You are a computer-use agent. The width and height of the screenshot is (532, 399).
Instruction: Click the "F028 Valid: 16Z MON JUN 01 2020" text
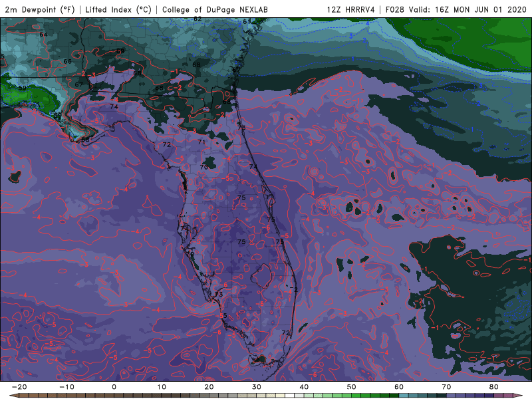click(456, 9)
